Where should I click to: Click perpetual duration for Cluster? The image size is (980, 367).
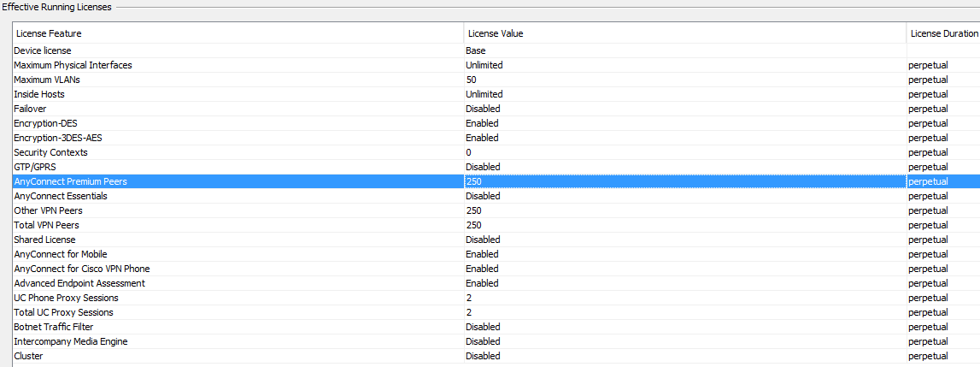[928, 356]
